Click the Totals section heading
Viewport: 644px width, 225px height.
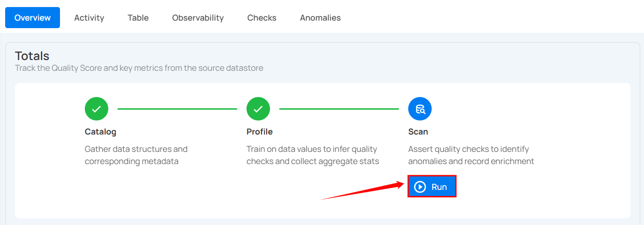click(32, 56)
